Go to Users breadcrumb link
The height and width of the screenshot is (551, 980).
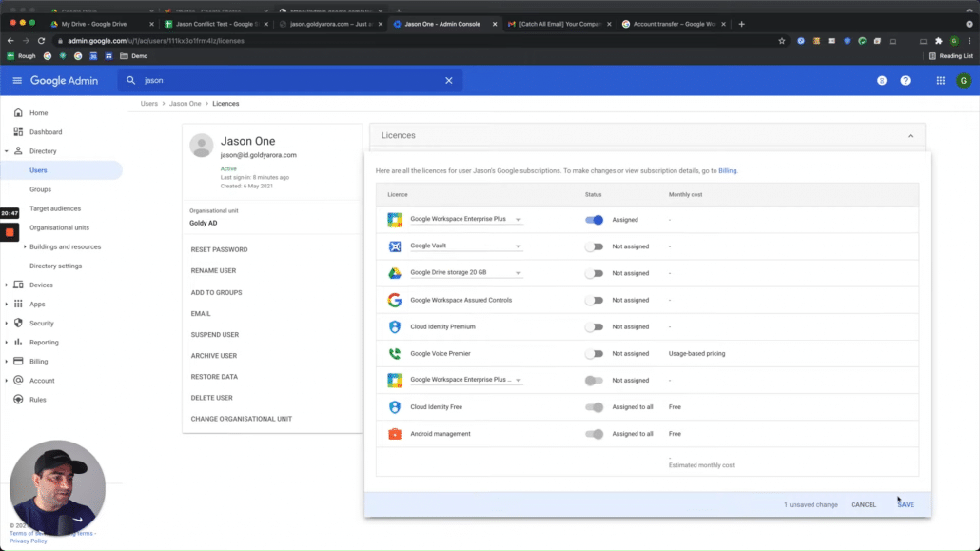148,103
